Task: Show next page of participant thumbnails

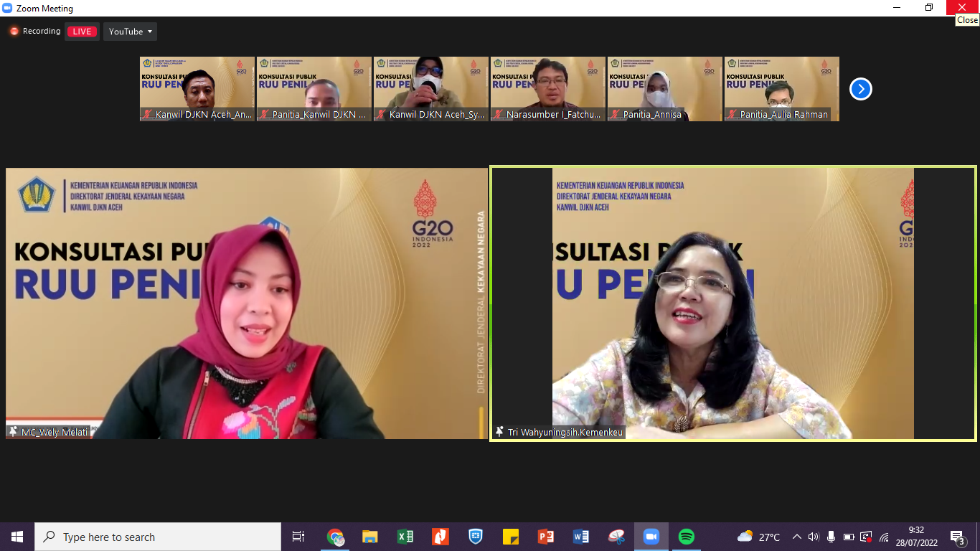Action: (860, 89)
